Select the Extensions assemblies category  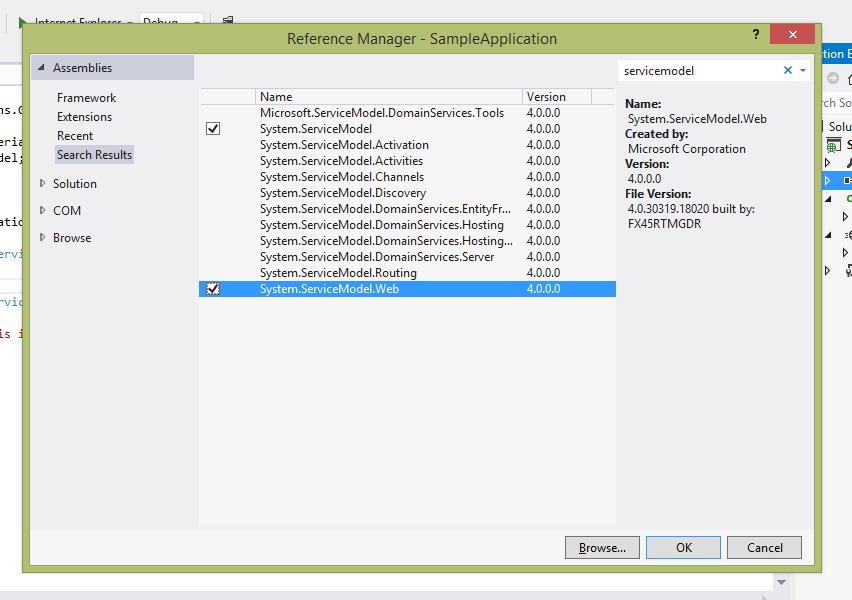[84, 117]
